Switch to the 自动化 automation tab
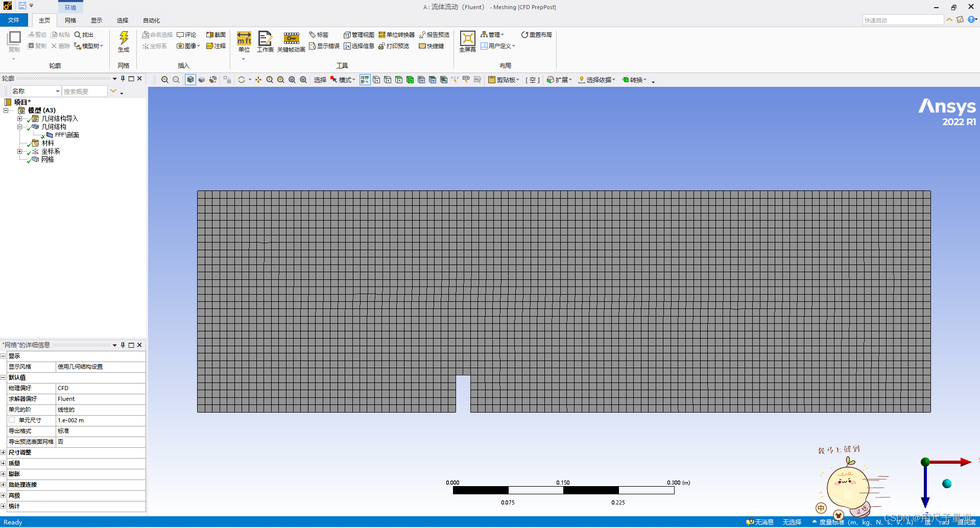The image size is (980, 528). tap(151, 20)
